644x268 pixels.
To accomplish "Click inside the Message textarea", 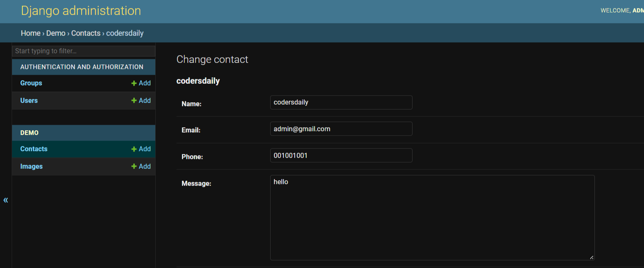I will click(432, 218).
